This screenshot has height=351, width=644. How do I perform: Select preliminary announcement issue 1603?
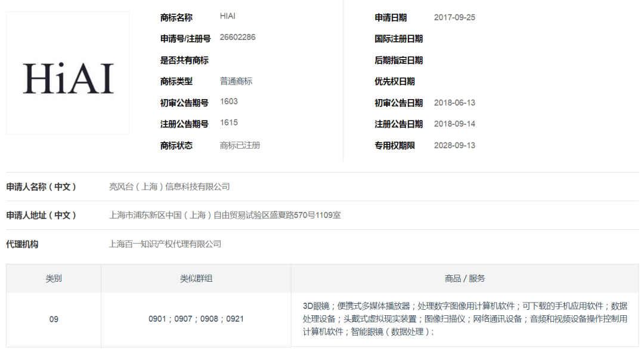[229, 101]
